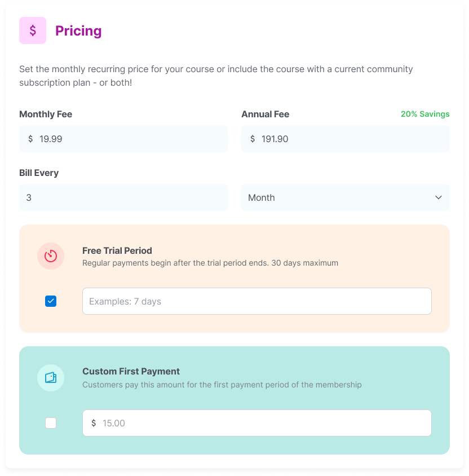Enable the Custom First Payment checkbox
The height and width of the screenshot is (476, 469).
click(x=51, y=423)
